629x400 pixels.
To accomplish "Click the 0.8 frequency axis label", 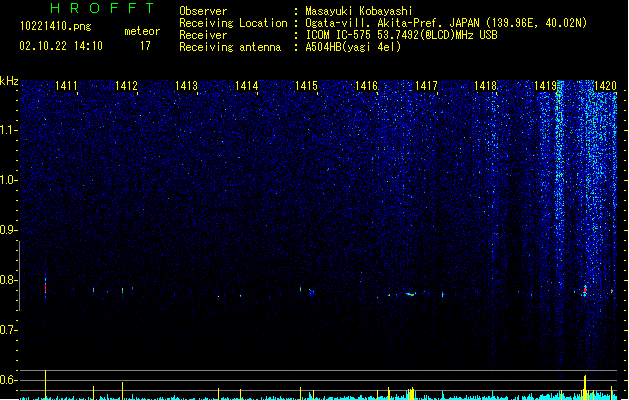I will [x=8, y=280].
